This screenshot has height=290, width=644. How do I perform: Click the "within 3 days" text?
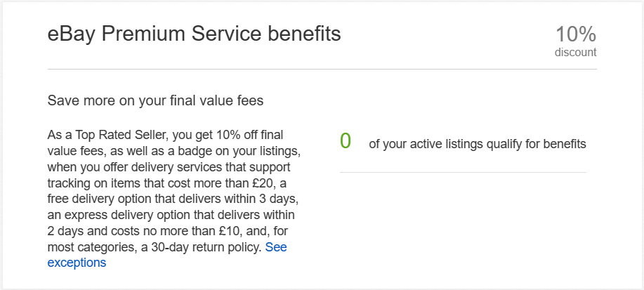(267, 199)
